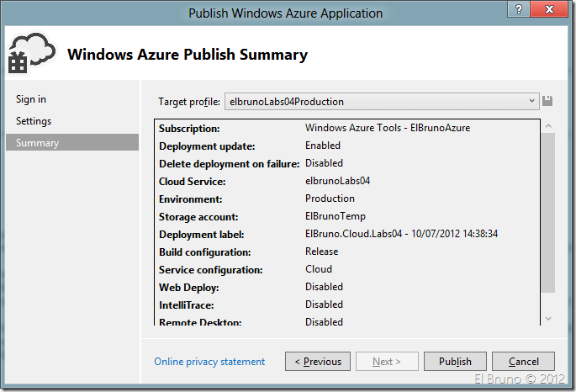Viewport: 576px width, 392px height.
Task: Click the Previous button
Action: click(318, 362)
